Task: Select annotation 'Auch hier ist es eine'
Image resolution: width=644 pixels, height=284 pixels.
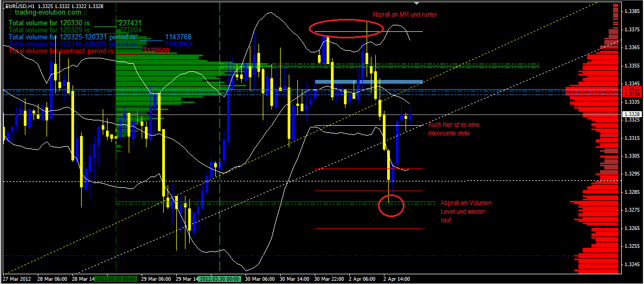Action: click(x=454, y=125)
